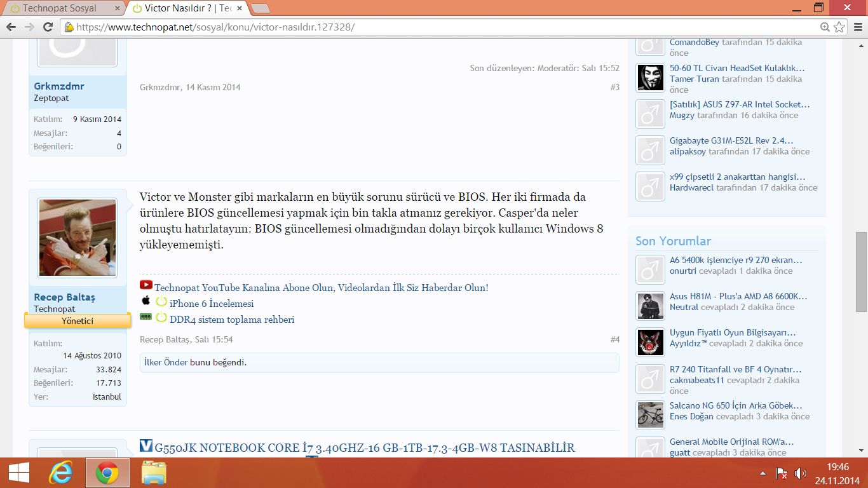Open Uygun Fiyatlı Oyun Bilgisayarı thread
This screenshot has height=488, width=868.
[733, 332]
